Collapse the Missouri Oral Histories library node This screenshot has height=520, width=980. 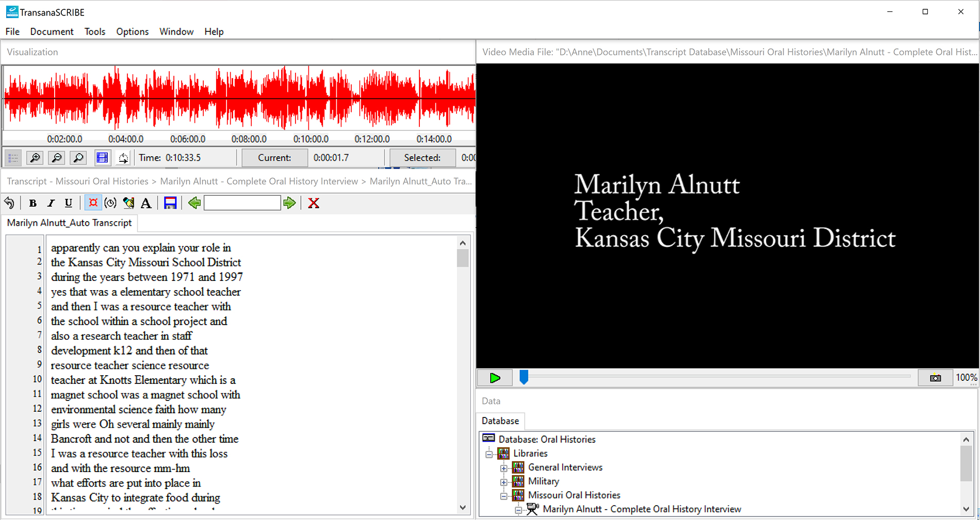pyautogui.click(x=504, y=496)
